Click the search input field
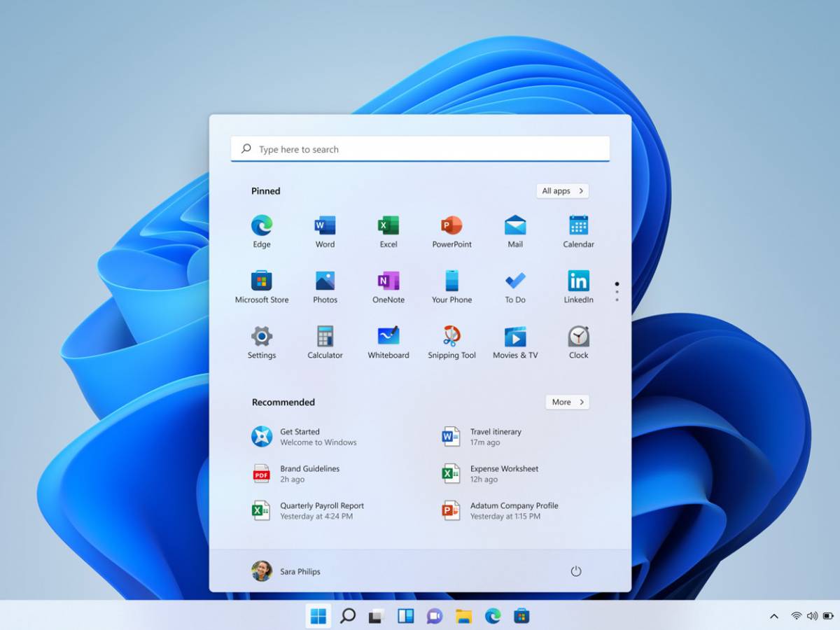Image resolution: width=840 pixels, height=630 pixels. [x=420, y=148]
